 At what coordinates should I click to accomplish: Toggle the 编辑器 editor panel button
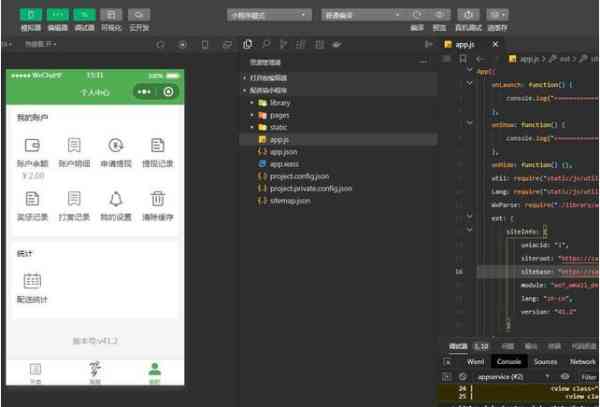coord(58,15)
